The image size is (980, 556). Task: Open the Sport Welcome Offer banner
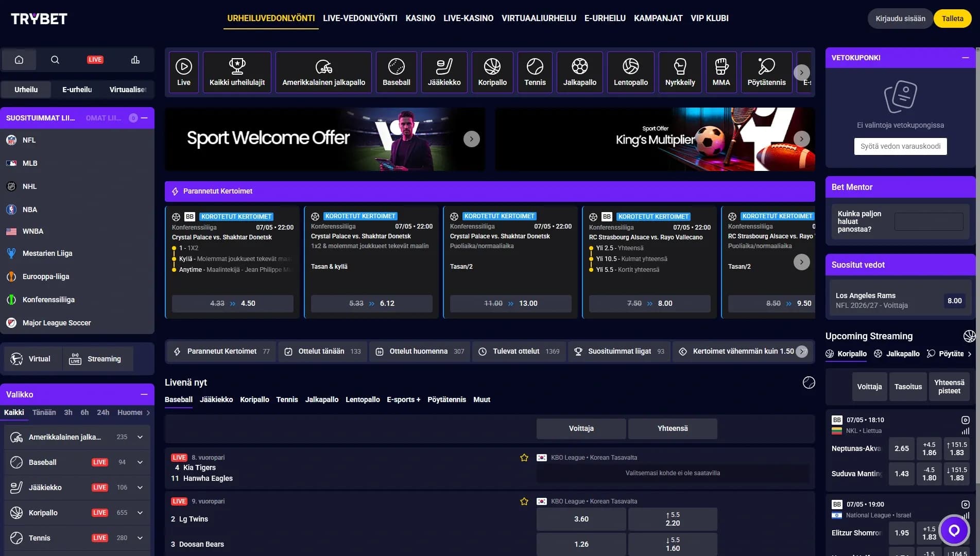tap(325, 139)
